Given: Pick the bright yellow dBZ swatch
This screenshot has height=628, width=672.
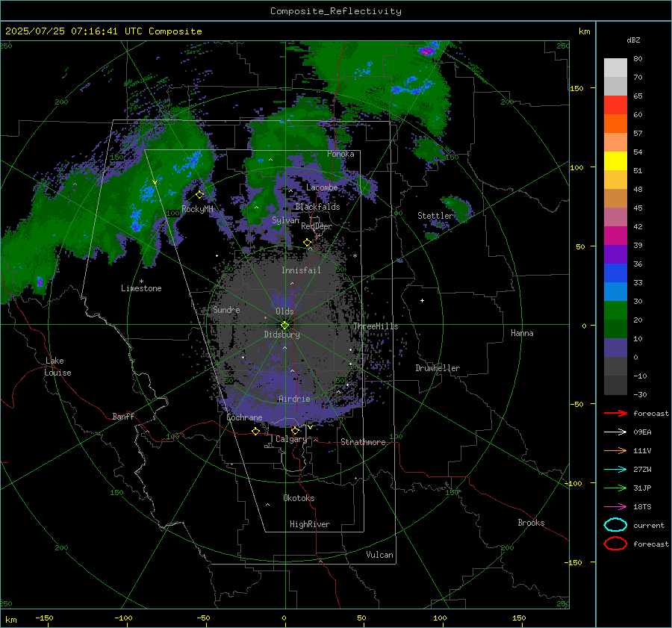Looking at the screenshot, I should [615, 161].
